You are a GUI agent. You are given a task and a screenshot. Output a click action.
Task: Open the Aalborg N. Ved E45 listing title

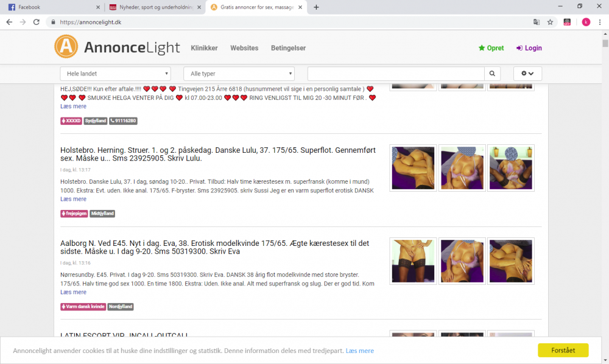(215, 247)
